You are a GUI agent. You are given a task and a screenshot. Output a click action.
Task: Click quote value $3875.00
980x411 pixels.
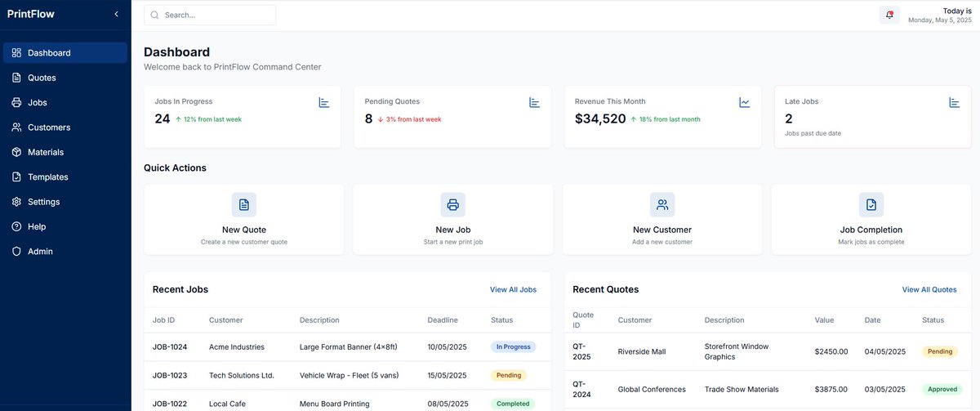coord(831,389)
